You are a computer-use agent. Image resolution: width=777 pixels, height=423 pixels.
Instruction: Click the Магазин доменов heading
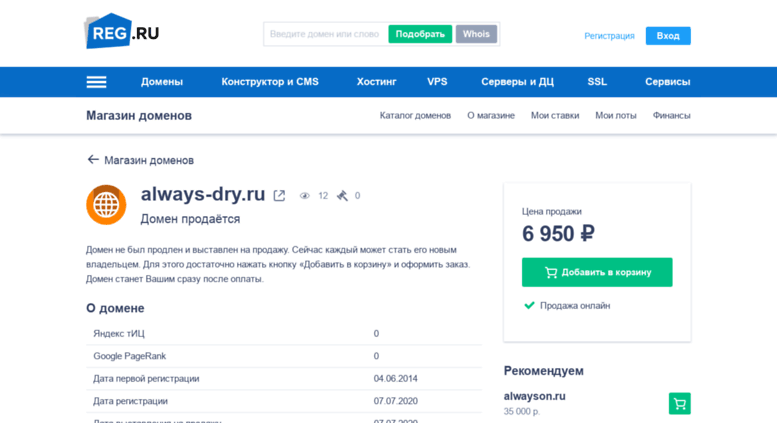click(139, 115)
